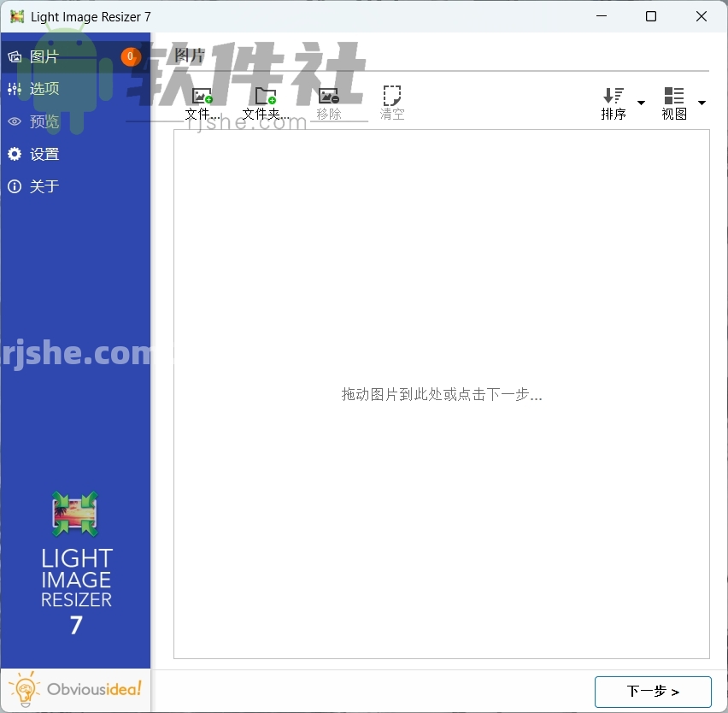Click the 文件夹 icon to add a folder
The width and height of the screenshot is (728, 713).
pyautogui.click(x=264, y=96)
